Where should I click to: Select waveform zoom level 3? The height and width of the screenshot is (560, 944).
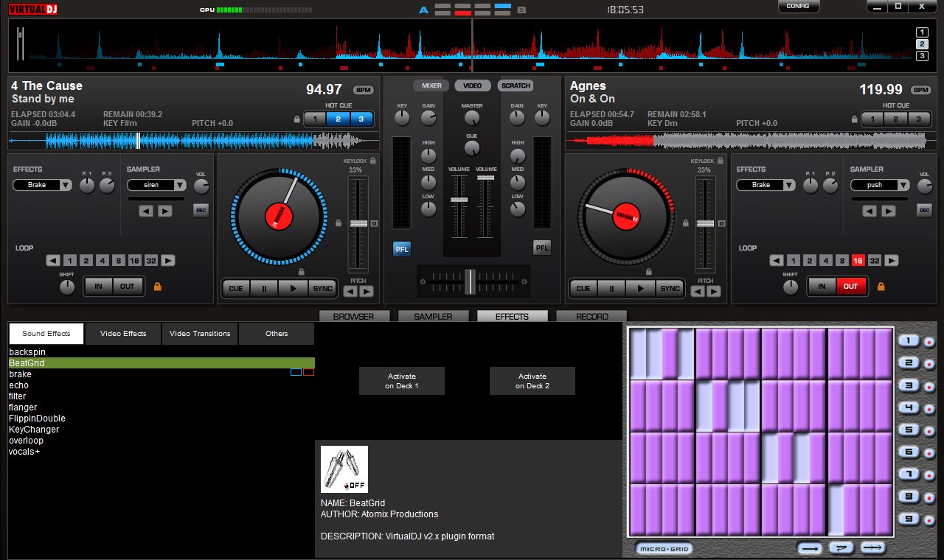click(923, 56)
